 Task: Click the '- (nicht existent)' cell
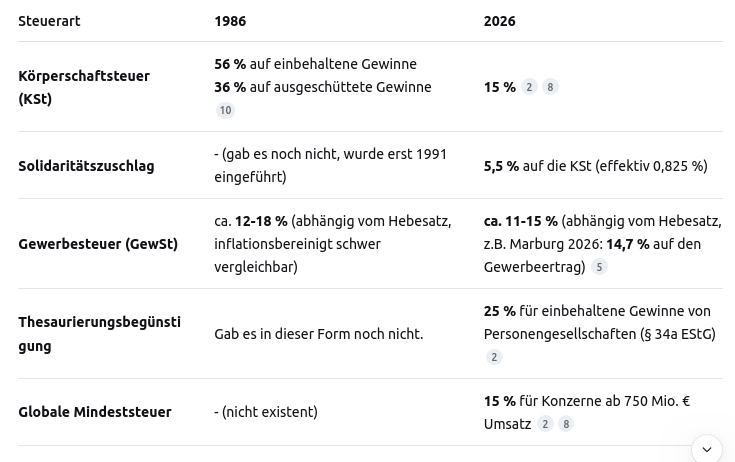(x=266, y=412)
